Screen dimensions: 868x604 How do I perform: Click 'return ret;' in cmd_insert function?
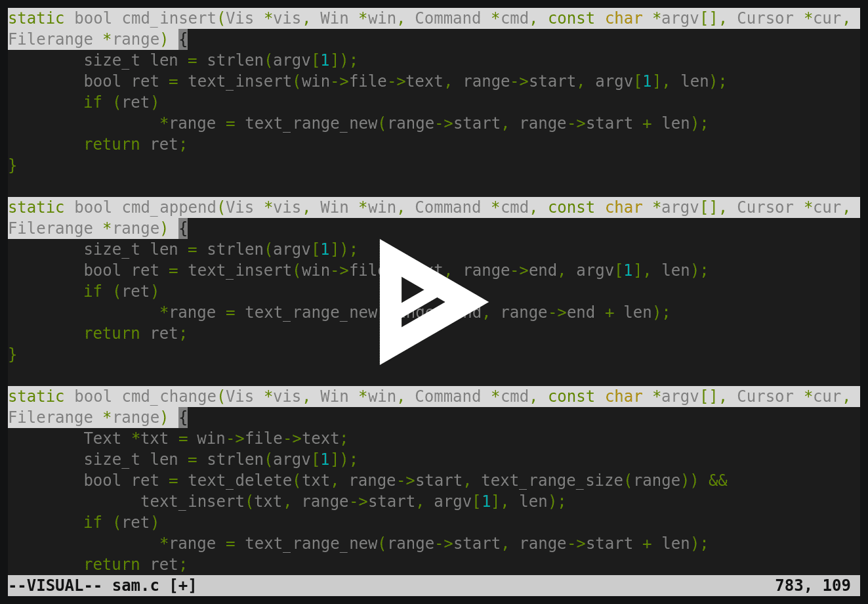(x=136, y=144)
